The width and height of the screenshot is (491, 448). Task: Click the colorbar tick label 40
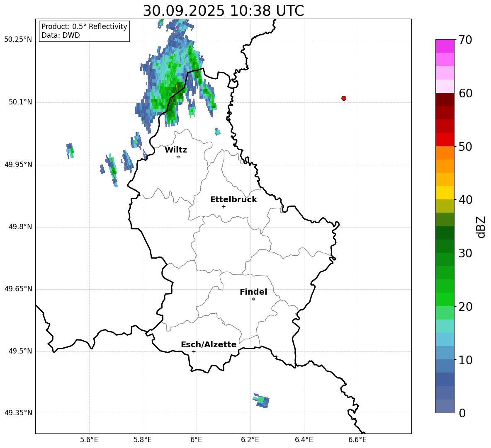pos(465,200)
